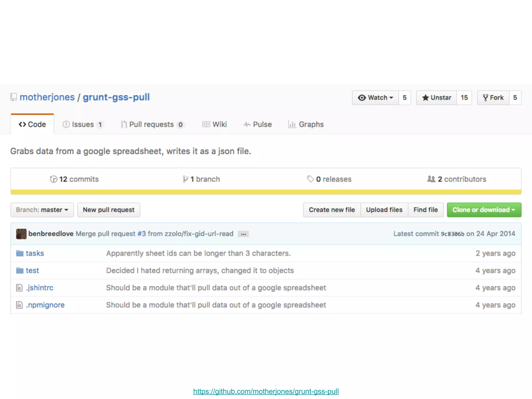Click benbreedlove's avatar thumbnail

click(21, 234)
